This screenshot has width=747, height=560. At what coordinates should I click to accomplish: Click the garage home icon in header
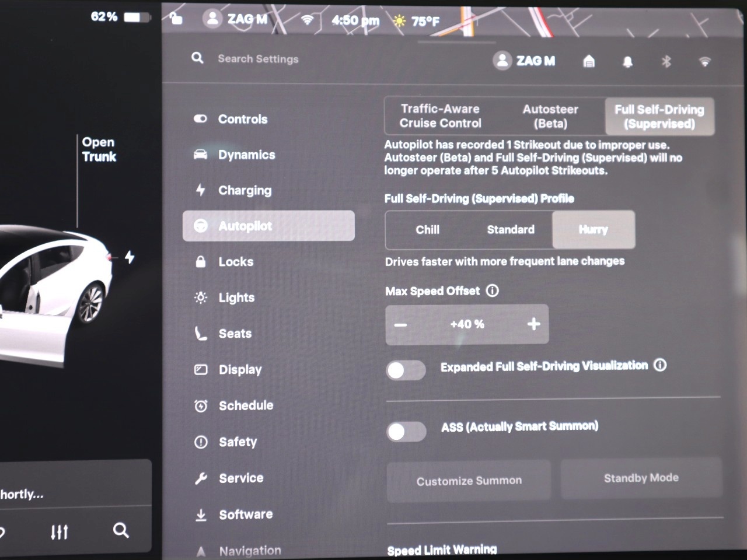[x=589, y=61]
